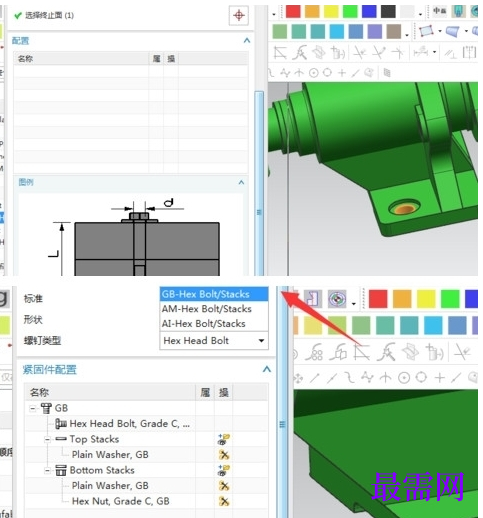The image size is (483, 518).
Task: Click the midpoint snap line icon
Action: point(331,378)
